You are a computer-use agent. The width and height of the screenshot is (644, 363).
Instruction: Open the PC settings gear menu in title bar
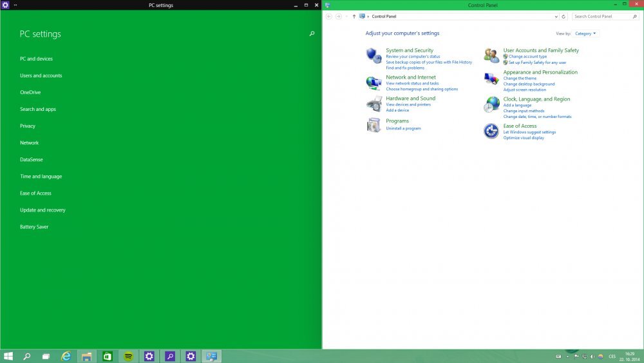point(5,5)
